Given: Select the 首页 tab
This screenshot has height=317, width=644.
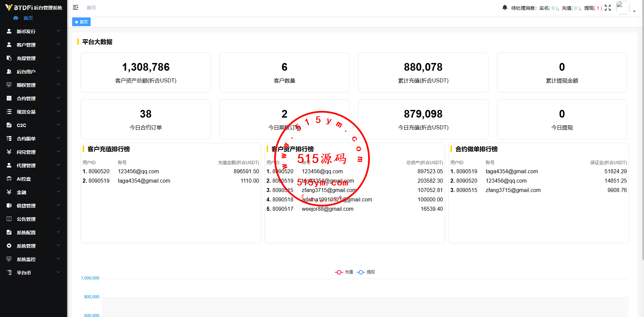Looking at the screenshot, I should (81, 22).
